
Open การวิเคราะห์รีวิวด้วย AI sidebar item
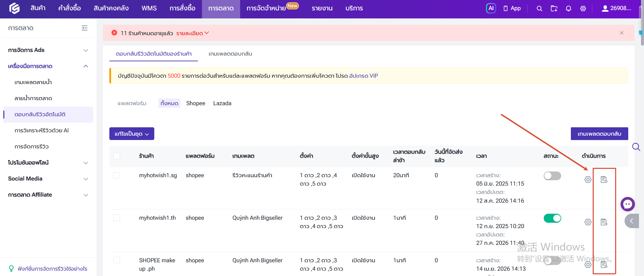coord(48,131)
